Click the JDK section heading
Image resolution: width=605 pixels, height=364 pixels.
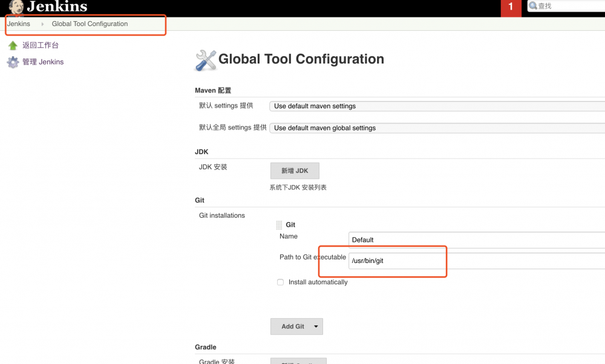pos(201,152)
